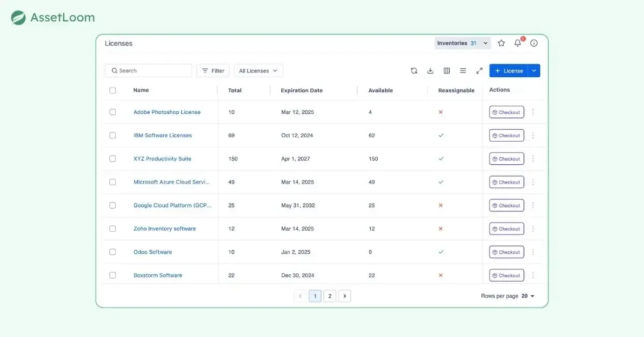Refresh the licenses list
The width and height of the screenshot is (644, 337).
click(414, 71)
